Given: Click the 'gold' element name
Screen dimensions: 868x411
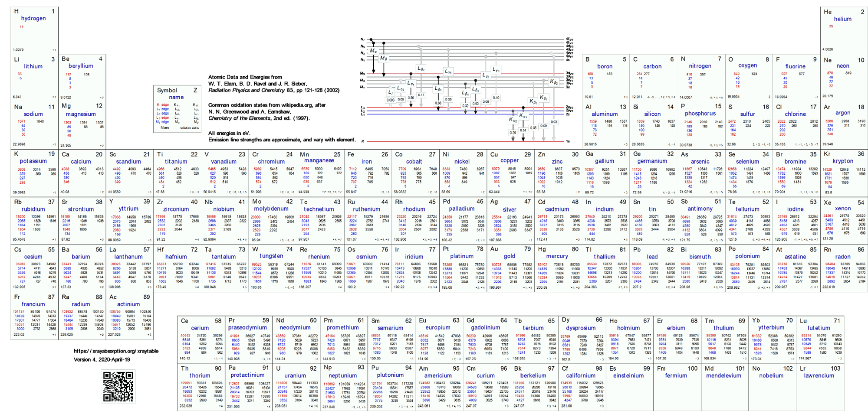Looking at the screenshot, I should coord(510,256).
